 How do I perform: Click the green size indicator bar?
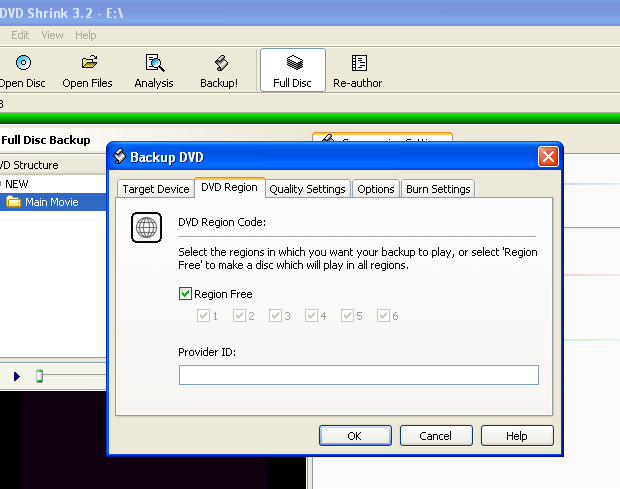point(310,118)
